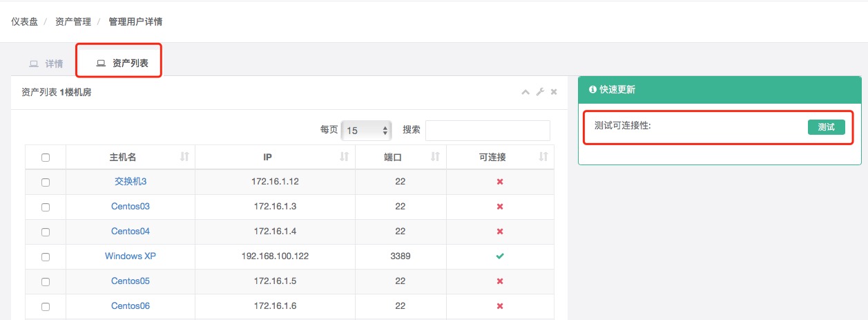The image size is (868, 320).
Task: Open host link 交换机3
Action: (131, 182)
